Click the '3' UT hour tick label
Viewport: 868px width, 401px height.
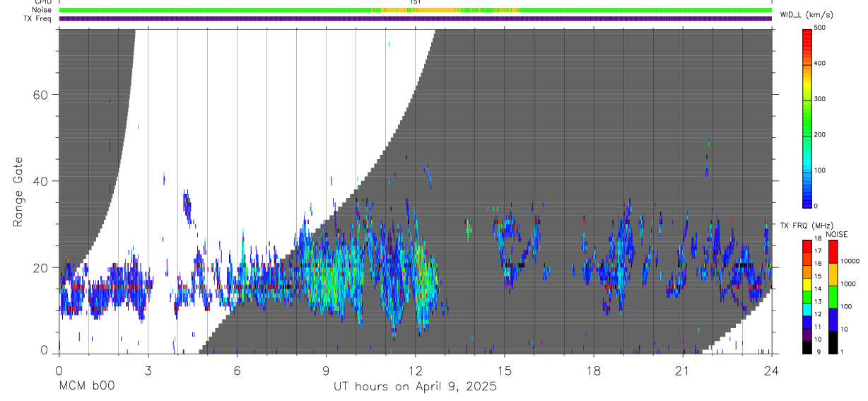(x=148, y=371)
